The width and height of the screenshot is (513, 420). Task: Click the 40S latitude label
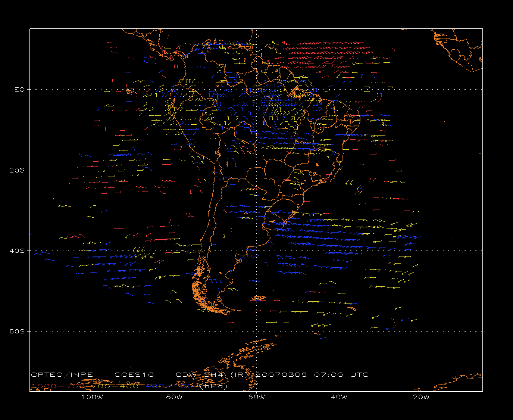pyautogui.click(x=17, y=251)
